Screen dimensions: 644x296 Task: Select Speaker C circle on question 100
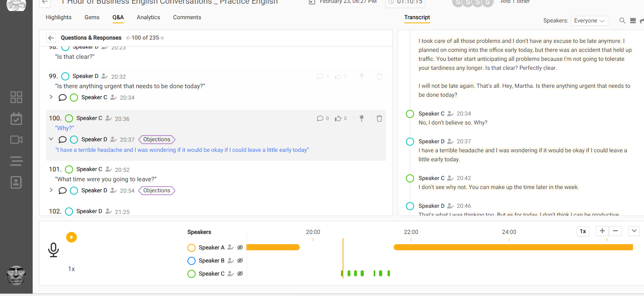69,118
